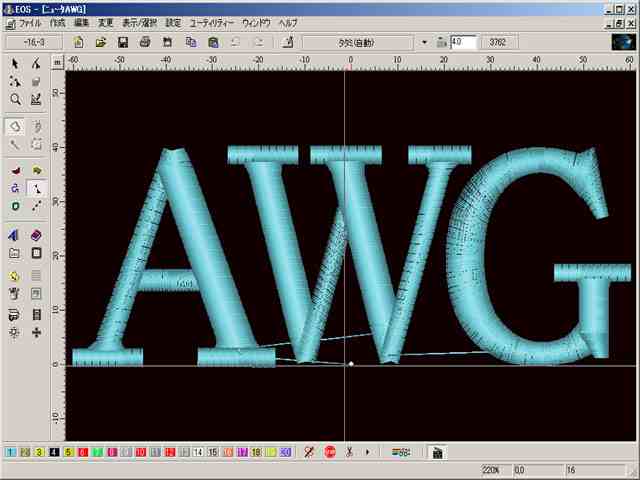The image size is (640, 480).
Task: Toggle the pressed icon right of thread chart
Action: (437, 452)
